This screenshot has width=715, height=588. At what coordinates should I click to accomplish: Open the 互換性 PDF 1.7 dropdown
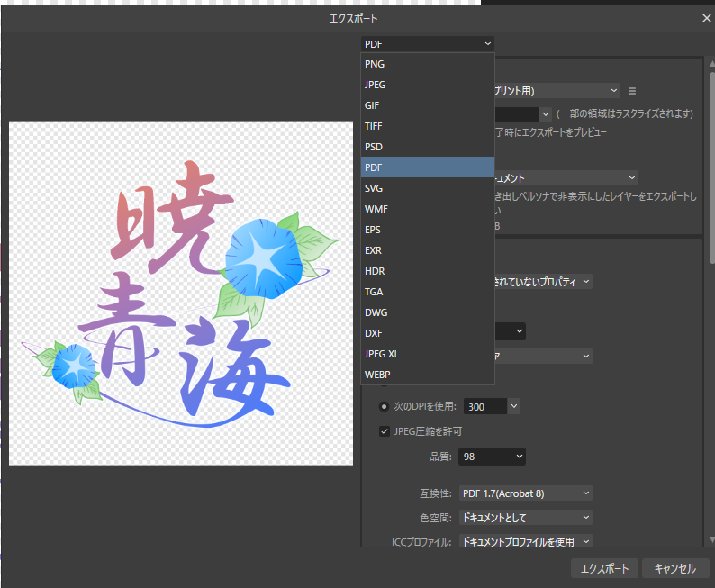[x=525, y=493]
